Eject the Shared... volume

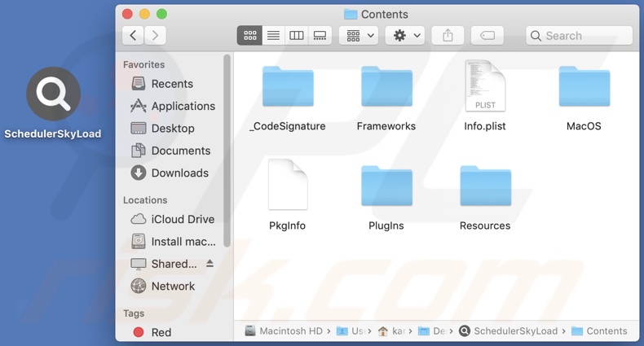pyautogui.click(x=210, y=263)
